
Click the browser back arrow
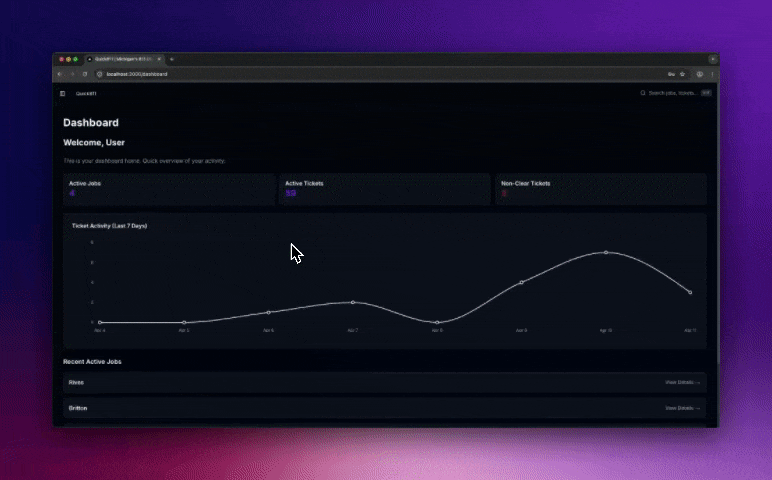tap(60, 74)
